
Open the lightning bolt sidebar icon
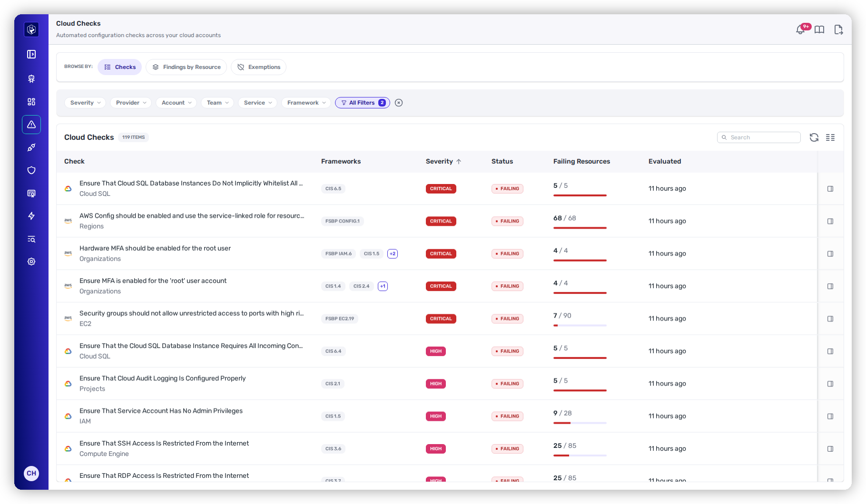tap(31, 216)
